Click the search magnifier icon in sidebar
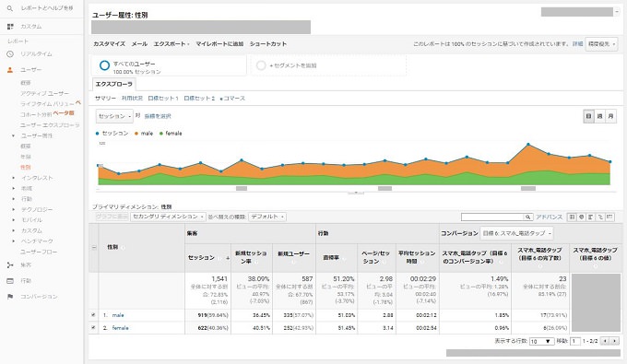This screenshot has height=364, width=627. click(10, 8)
